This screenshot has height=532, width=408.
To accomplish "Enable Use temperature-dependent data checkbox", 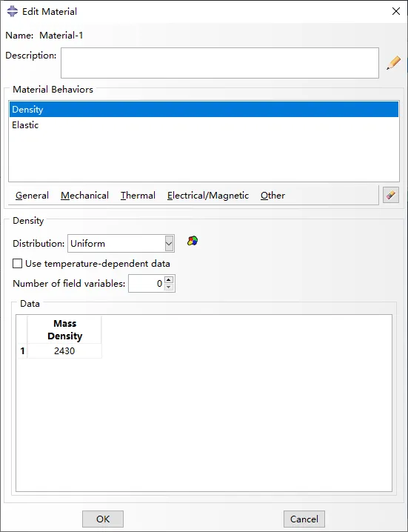I will pyautogui.click(x=17, y=264).
